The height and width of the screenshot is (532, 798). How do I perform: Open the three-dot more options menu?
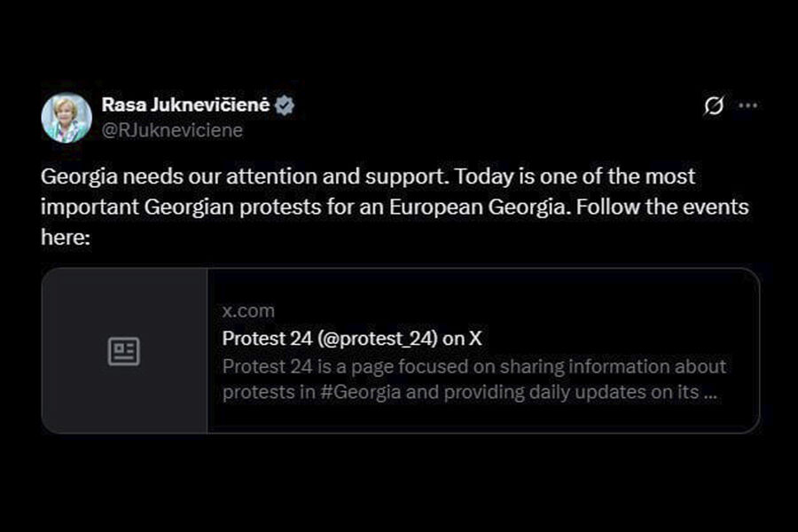748,106
